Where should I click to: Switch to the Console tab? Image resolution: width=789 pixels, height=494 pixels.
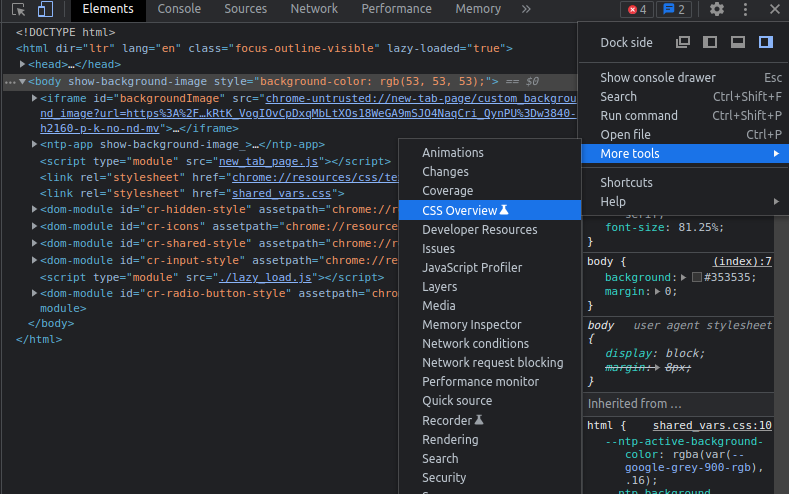(x=179, y=9)
